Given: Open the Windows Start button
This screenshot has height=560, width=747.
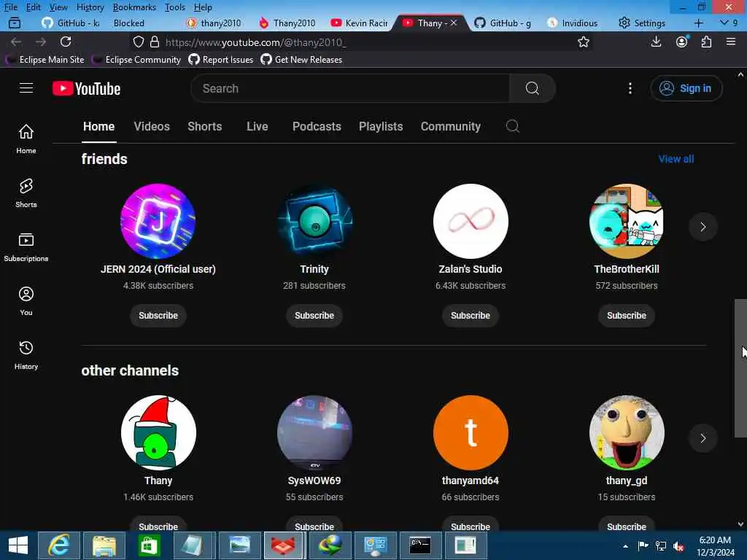Looking at the screenshot, I should (x=18, y=545).
